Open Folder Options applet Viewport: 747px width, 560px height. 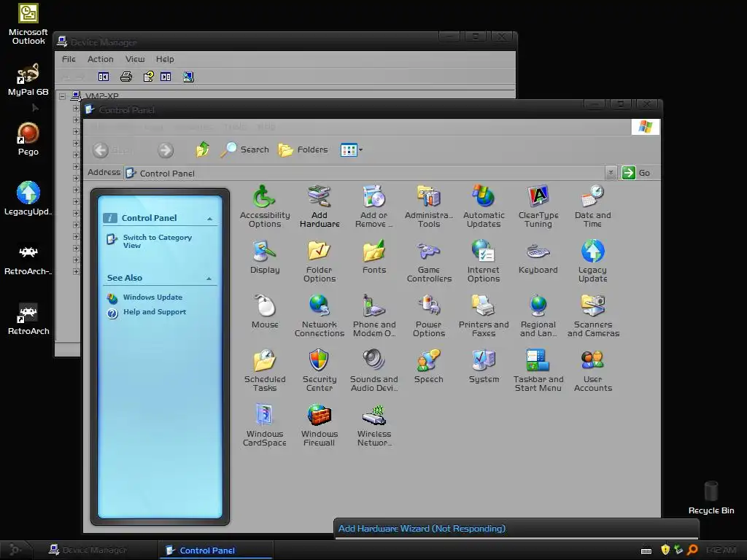click(320, 261)
